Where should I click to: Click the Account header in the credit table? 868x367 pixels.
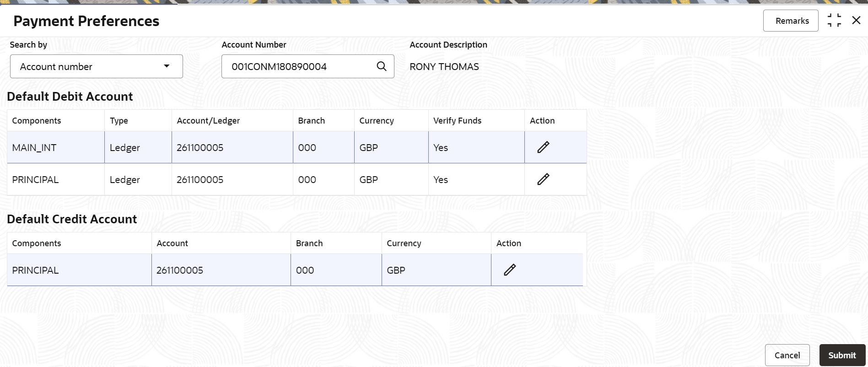click(x=172, y=243)
